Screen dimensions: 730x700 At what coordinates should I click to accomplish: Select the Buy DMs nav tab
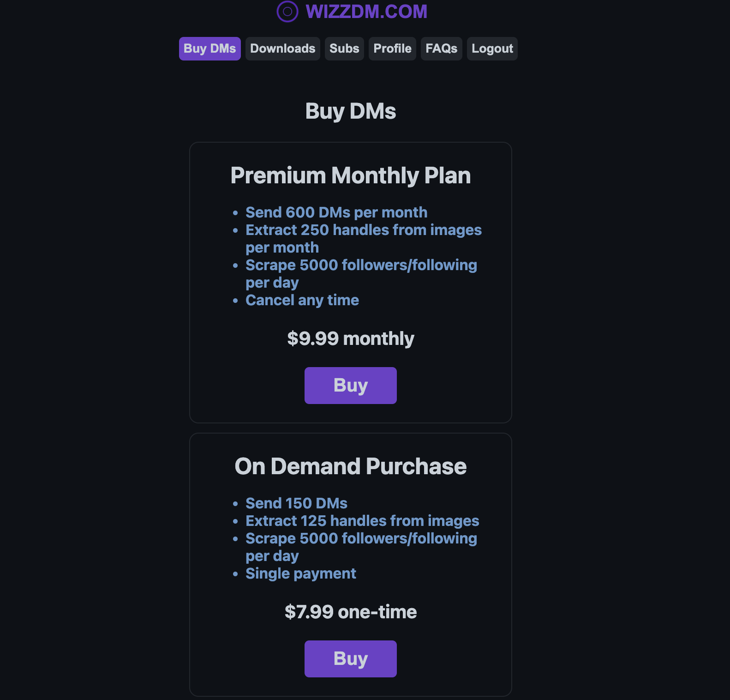[x=209, y=48]
